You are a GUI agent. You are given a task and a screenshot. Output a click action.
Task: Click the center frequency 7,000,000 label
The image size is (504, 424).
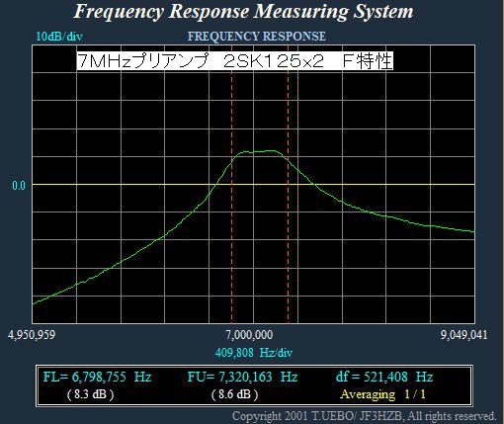click(x=249, y=335)
